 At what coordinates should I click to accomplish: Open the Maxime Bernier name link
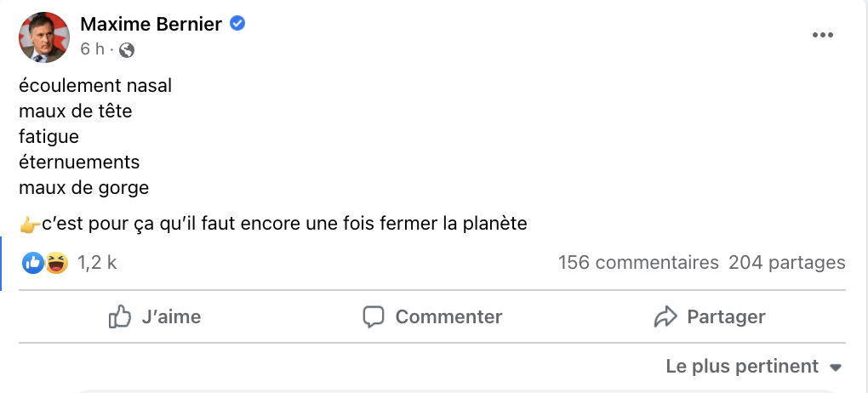[151, 24]
